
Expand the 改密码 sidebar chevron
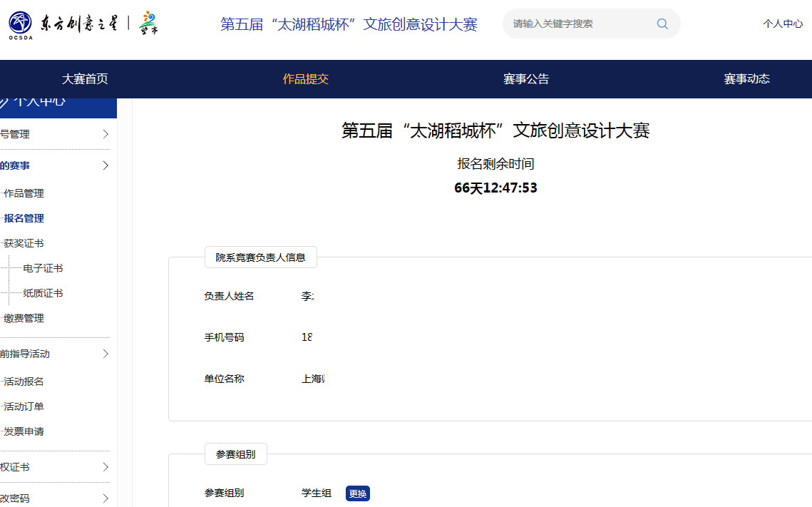click(x=106, y=498)
